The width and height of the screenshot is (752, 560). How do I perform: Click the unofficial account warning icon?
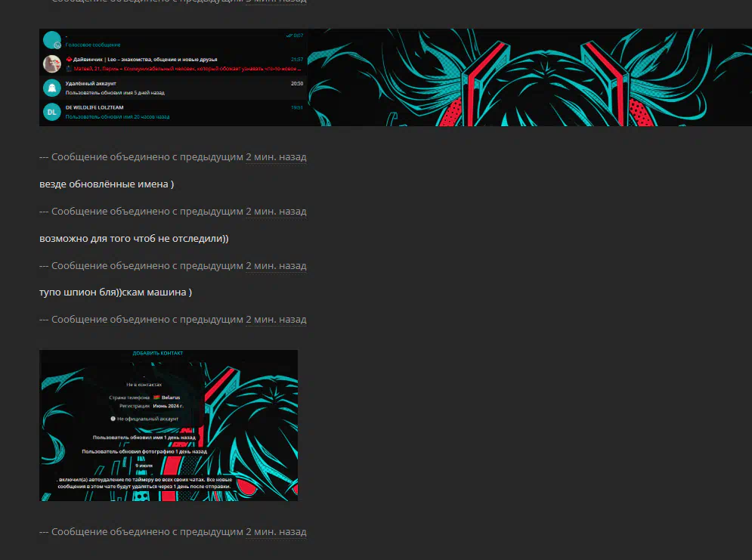click(113, 418)
